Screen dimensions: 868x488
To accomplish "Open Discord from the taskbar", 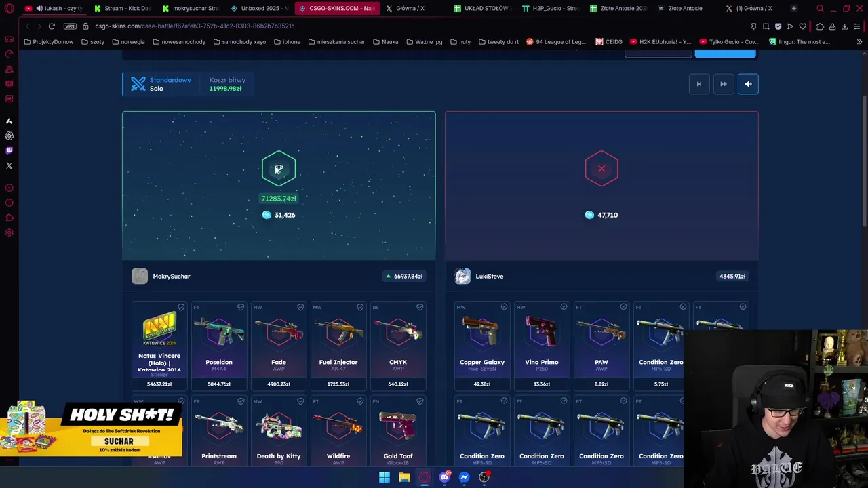I will pyautogui.click(x=444, y=477).
